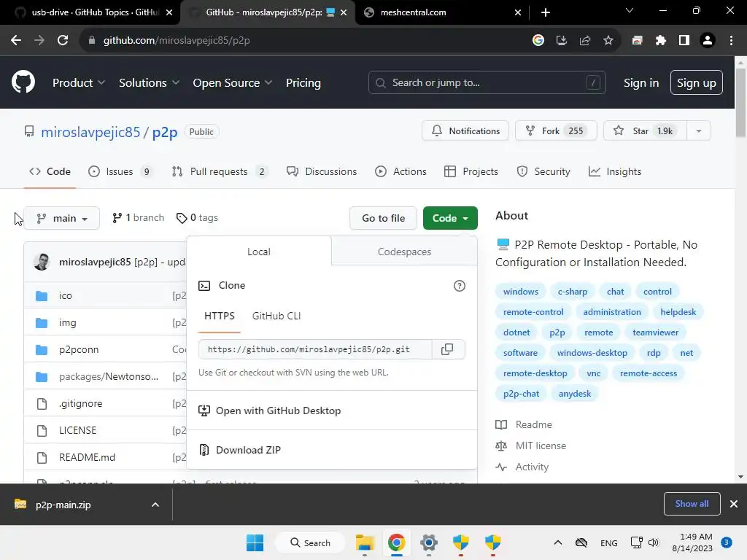Switch to the Codespaces tab
The image size is (747, 560).
click(404, 252)
